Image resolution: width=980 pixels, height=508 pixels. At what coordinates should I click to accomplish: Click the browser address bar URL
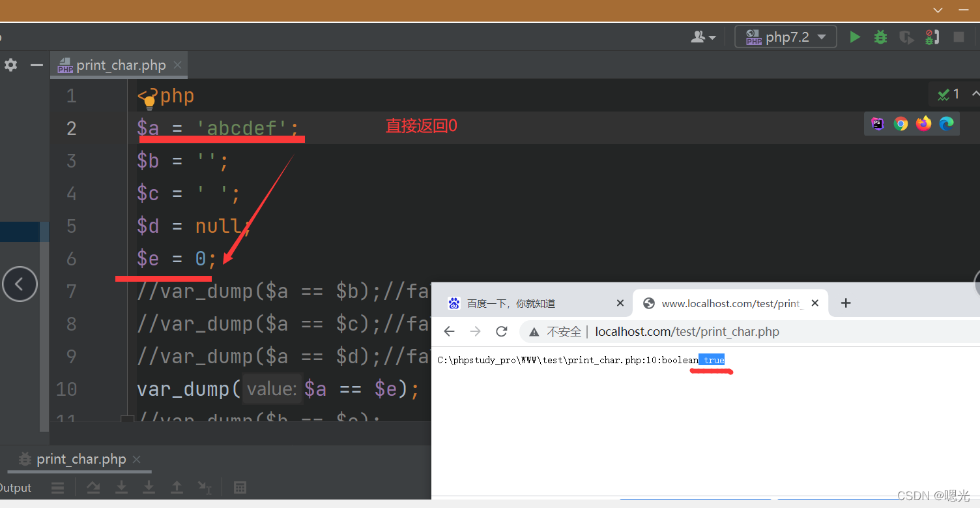click(x=687, y=331)
